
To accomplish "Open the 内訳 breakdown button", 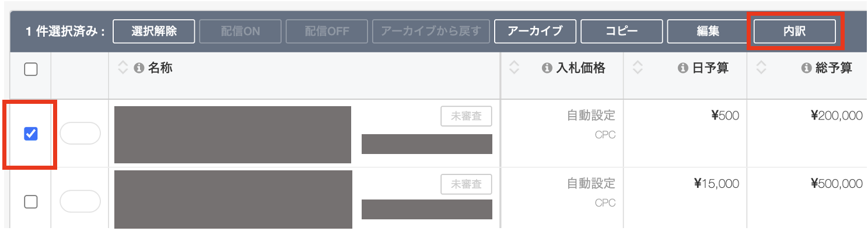I will point(794,32).
